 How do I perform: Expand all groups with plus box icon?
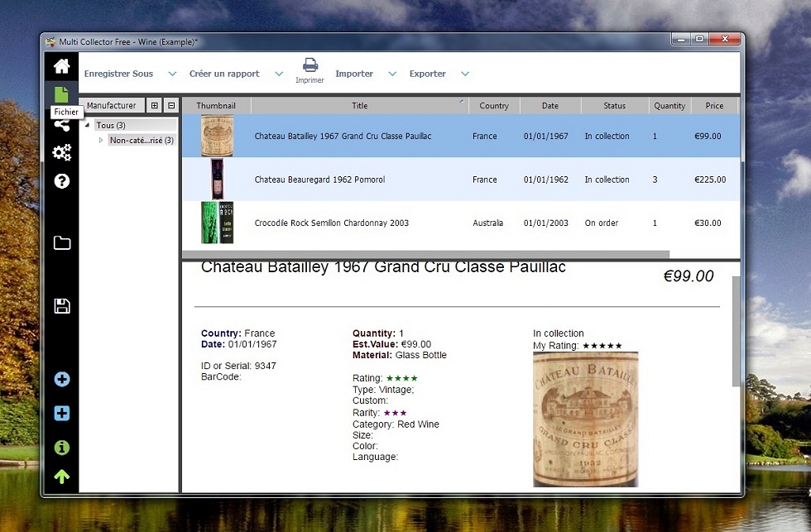[154, 105]
